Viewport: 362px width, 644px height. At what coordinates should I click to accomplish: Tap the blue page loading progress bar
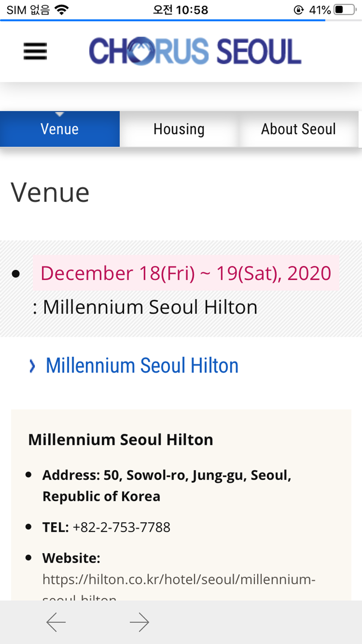[163, 20]
